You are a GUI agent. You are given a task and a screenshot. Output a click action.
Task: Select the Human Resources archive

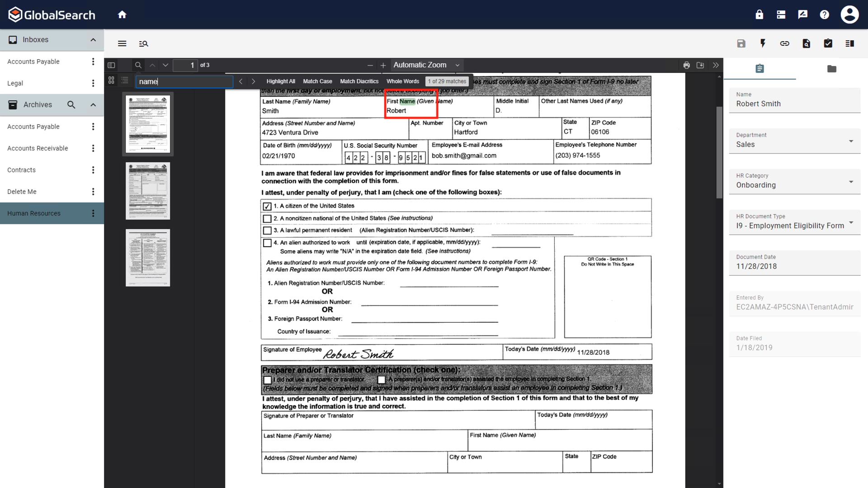pos(34,213)
